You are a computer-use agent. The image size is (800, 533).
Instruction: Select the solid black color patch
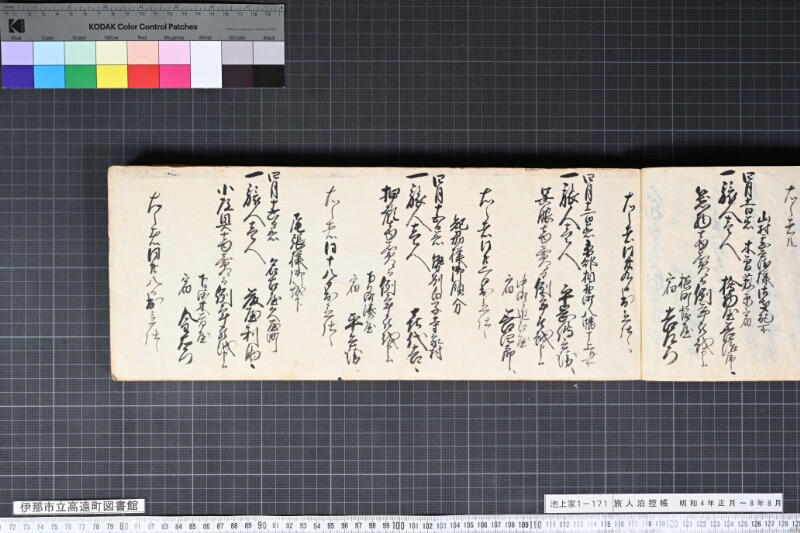(269, 77)
